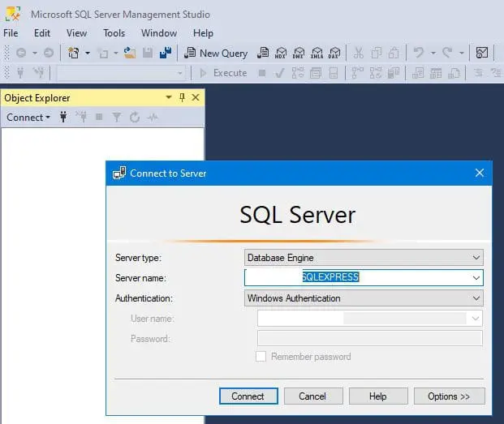Click the Include Actual Execution Plan icon

point(357,73)
